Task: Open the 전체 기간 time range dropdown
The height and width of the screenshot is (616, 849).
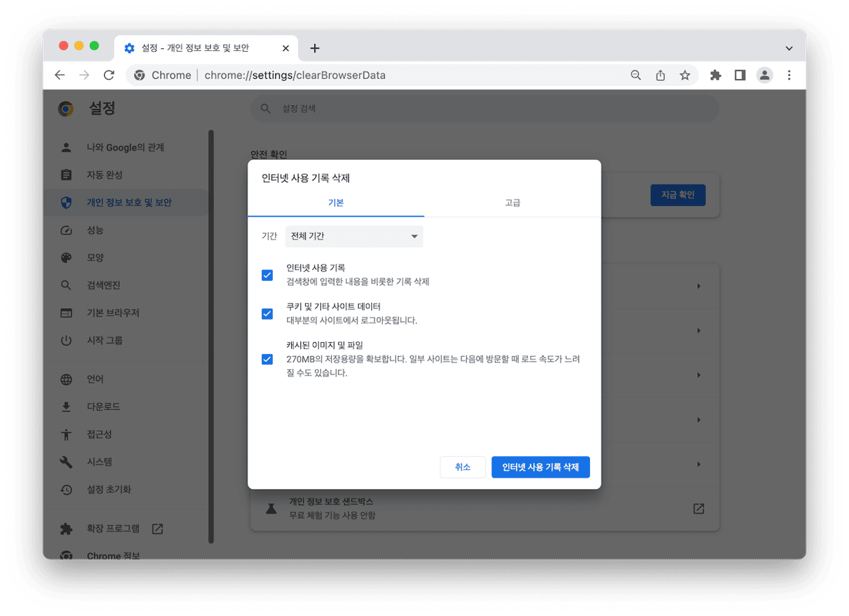Action: pos(354,237)
